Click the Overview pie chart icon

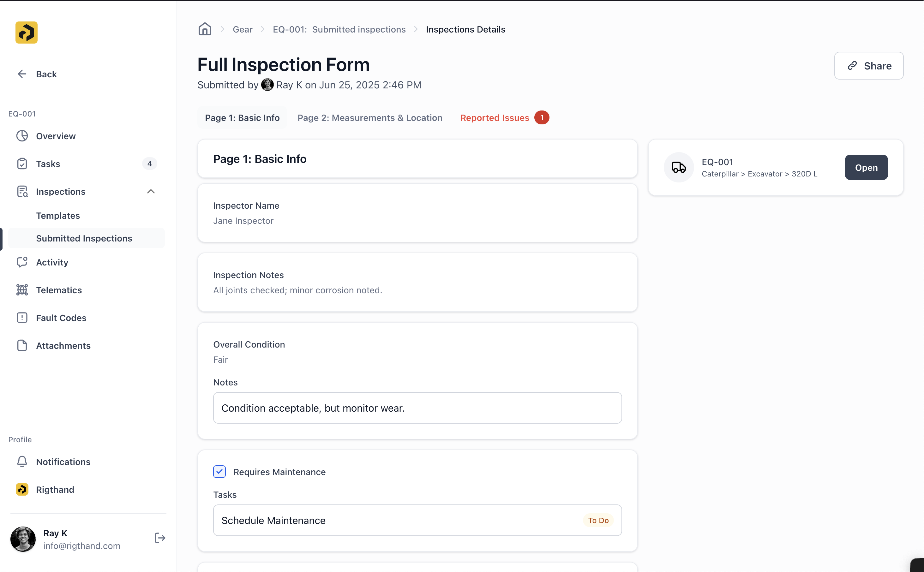click(22, 136)
